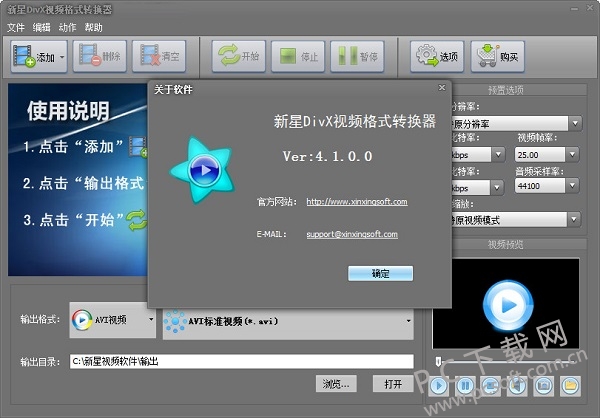
Task: Click the 清空 (Clear) toolbar button
Action: coord(159,56)
